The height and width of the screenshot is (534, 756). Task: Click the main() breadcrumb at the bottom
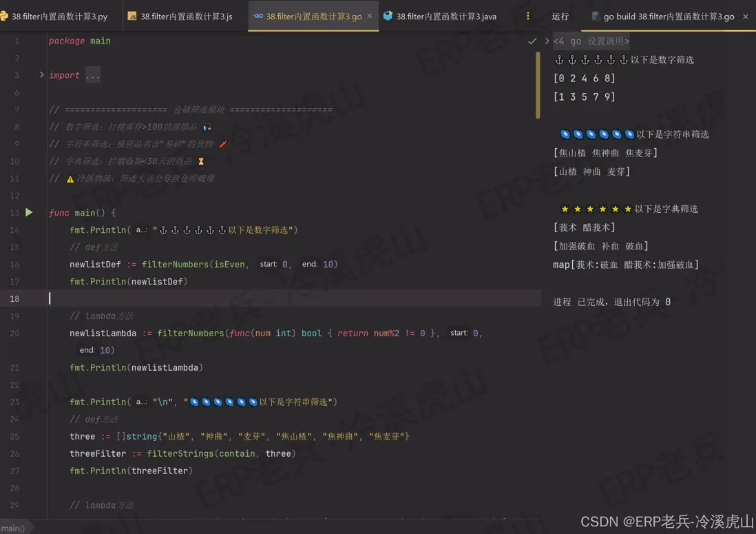[x=13, y=528]
